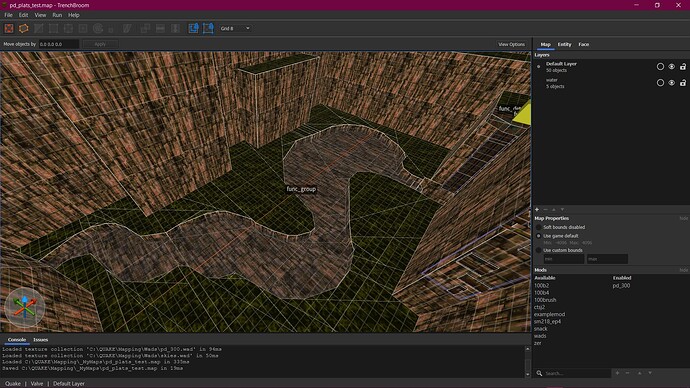Select the Vertex tool icon
This screenshot has width=690, height=388.
(x=54, y=29)
